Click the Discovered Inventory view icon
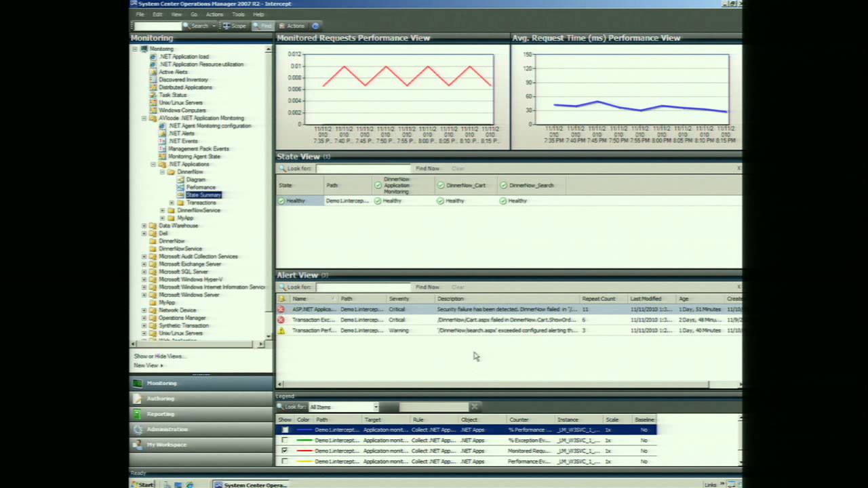The height and width of the screenshot is (488, 868). [x=153, y=79]
